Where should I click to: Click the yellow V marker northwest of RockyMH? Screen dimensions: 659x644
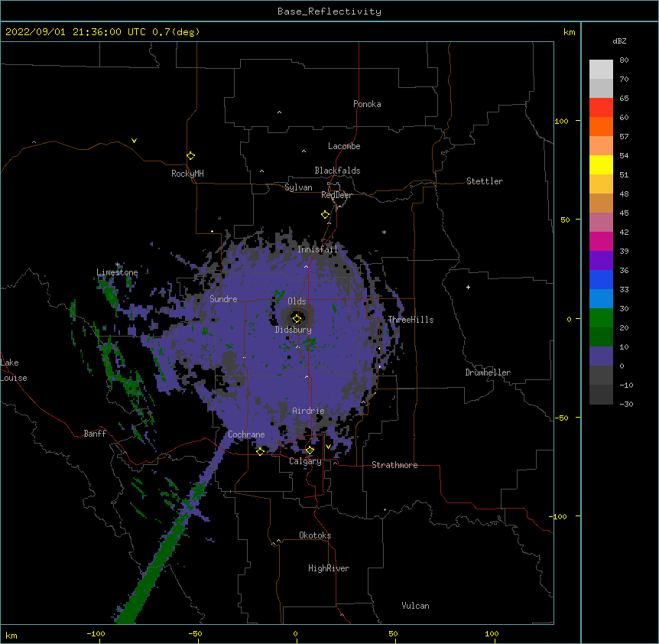[x=134, y=141]
